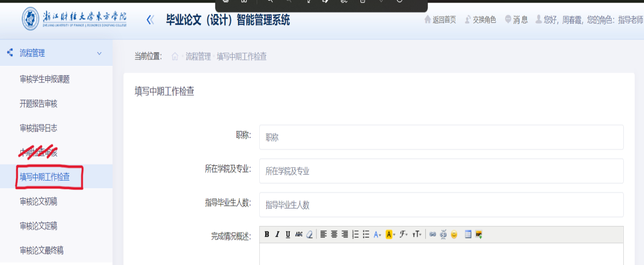
Task: Insert a hyperlink with the link icon
Action: (x=432, y=234)
